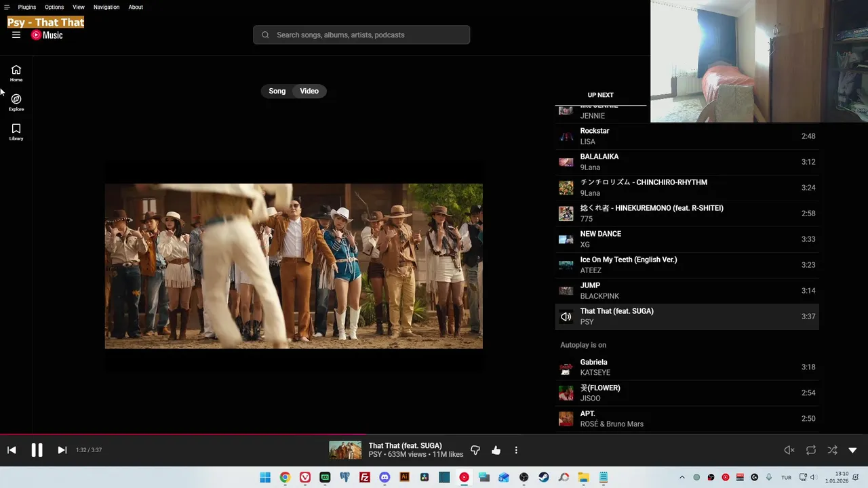Open Vivaldi browser from taskbar

coord(305,477)
